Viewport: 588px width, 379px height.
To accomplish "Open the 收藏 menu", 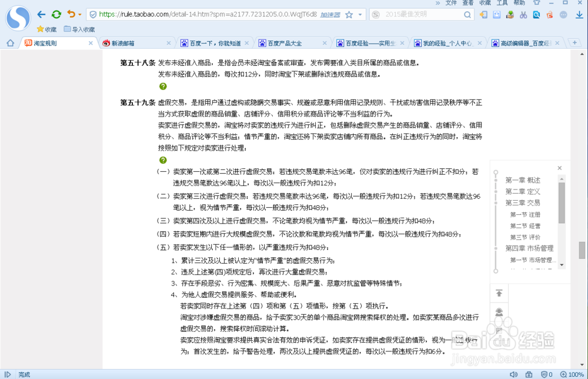I will (x=485, y=3).
